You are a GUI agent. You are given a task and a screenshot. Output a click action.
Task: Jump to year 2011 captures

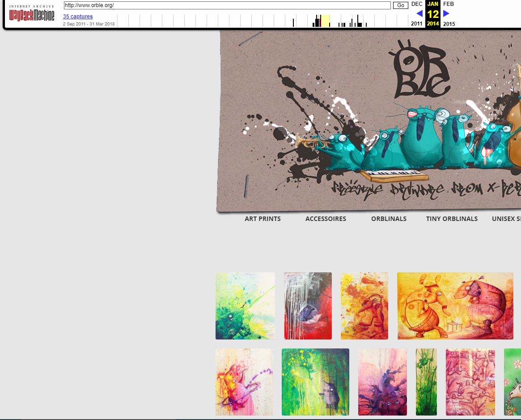[416, 24]
